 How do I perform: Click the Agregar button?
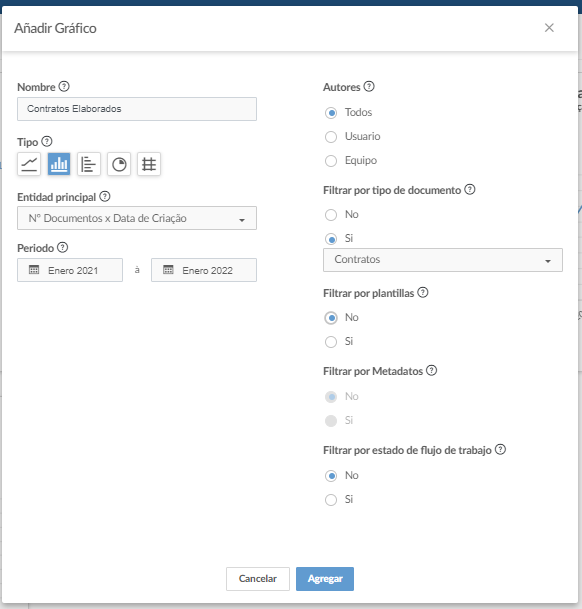coord(325,579)
